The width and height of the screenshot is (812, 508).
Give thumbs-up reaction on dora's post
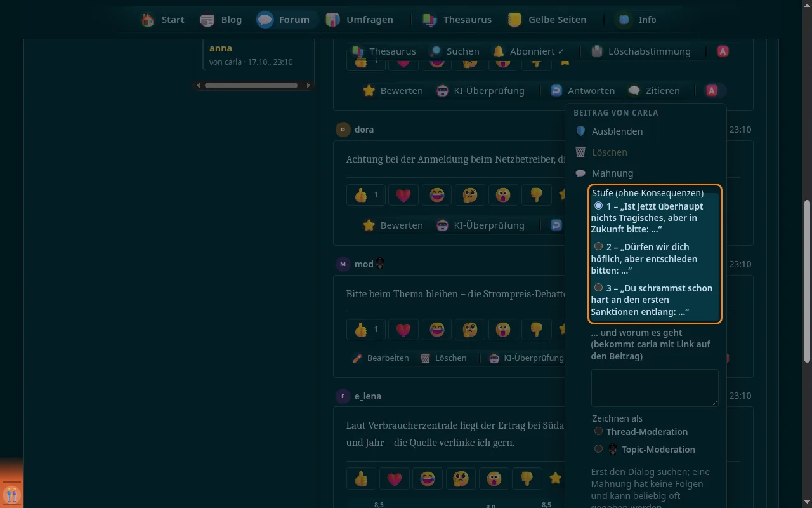pyautogui.click(x=366, y=195)
